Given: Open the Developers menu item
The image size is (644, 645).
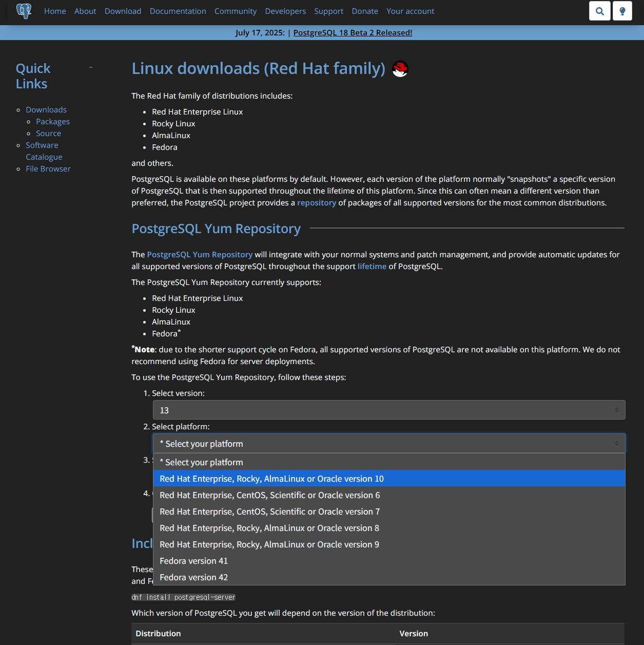Looking at the screenshot, I should tap(285, 11).
